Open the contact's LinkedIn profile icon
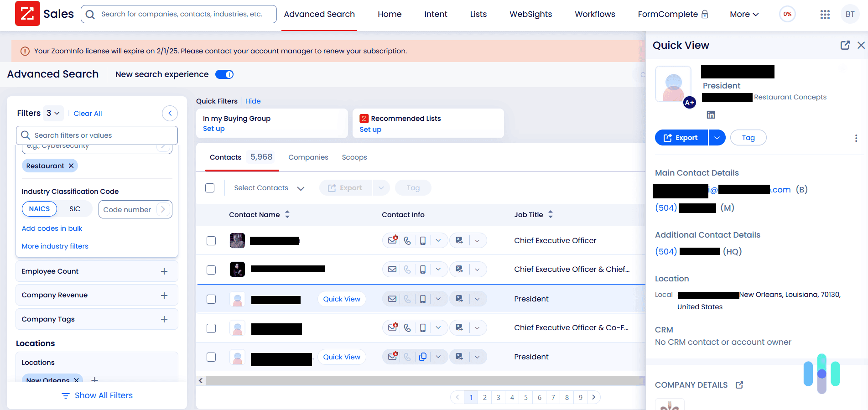This screenshot has height=410, width=868. point(711,115)
